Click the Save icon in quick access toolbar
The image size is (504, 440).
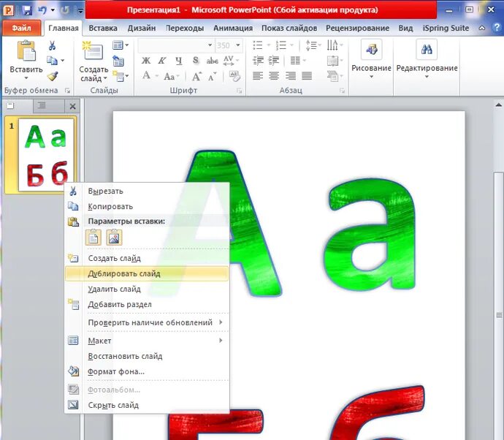coord(27,10)
